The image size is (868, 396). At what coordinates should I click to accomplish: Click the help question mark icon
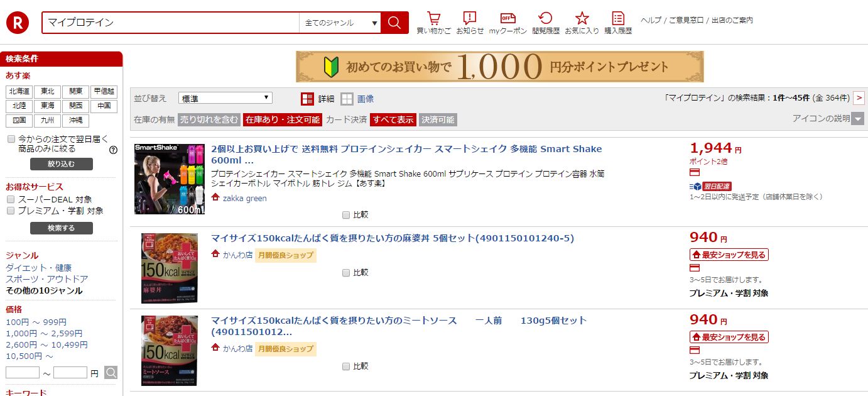click(114, 150)
